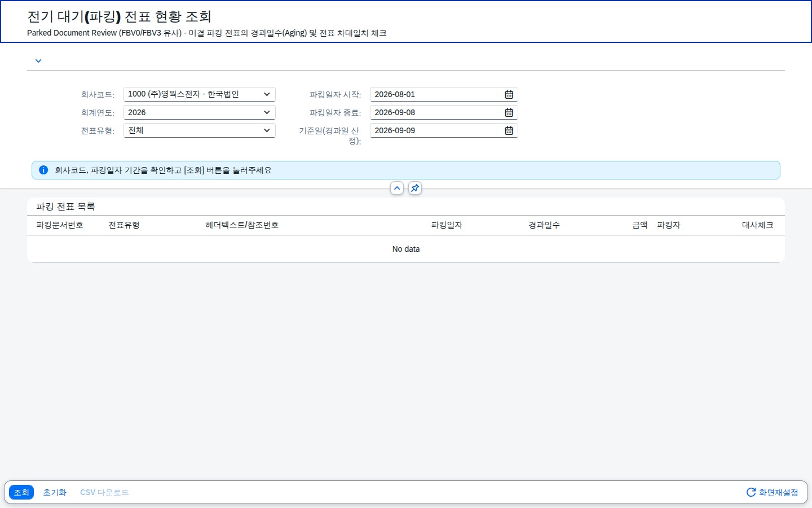Click the 화면재설정 button

773,492
